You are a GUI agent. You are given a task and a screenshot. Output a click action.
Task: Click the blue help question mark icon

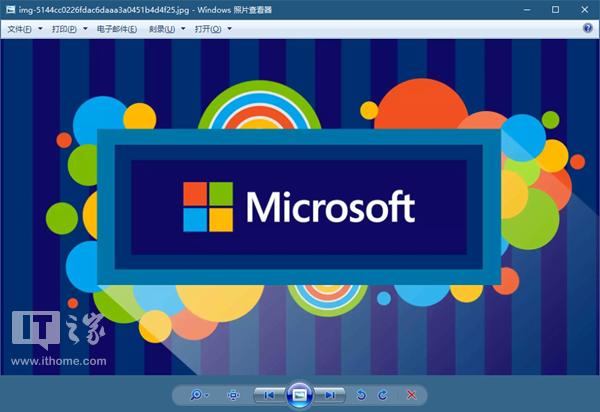pos(588,28)
